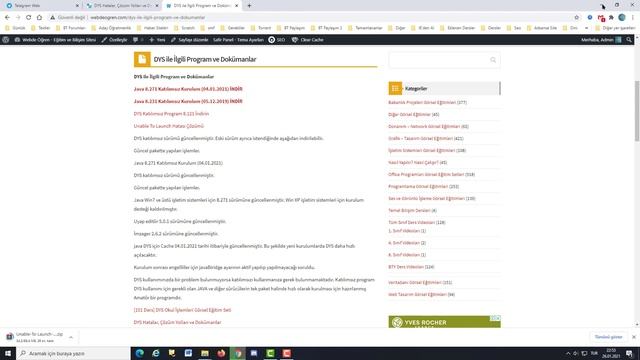This screenshot has height=360, width=640.
Task: Open the SEO menu in admin bar
Action: (277, 40)
